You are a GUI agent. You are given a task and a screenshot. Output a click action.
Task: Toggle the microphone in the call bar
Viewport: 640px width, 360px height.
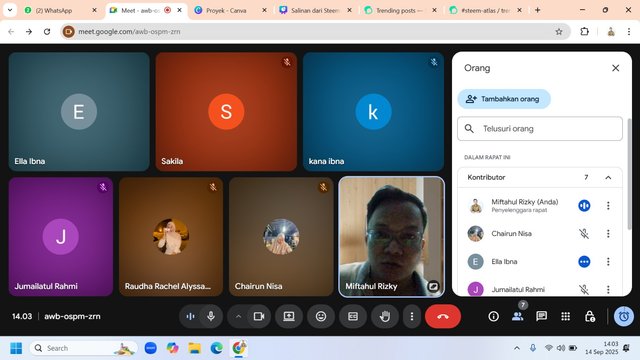coord(211,316)
